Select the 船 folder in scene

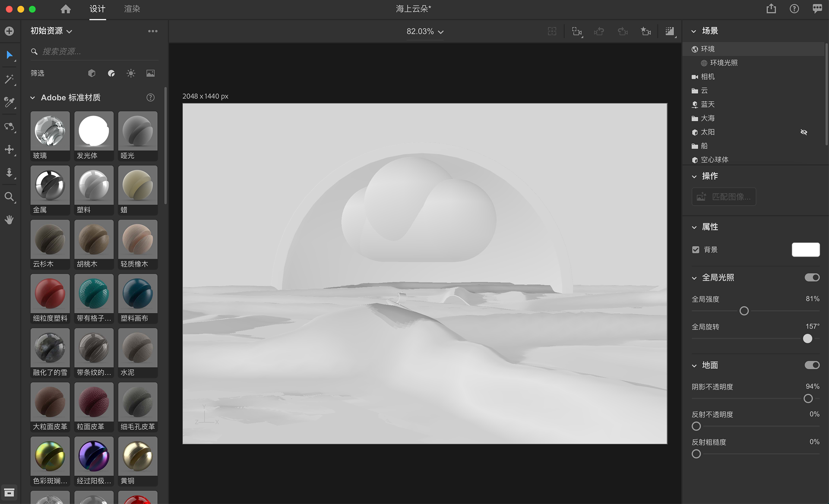coord(754,145)
